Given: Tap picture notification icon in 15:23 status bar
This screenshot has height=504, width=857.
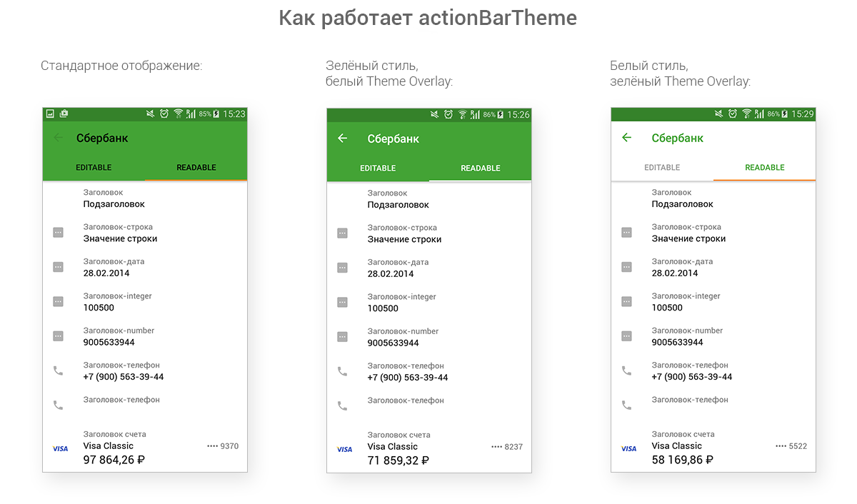Looking at the screenshot, I should tap(50, 114).
